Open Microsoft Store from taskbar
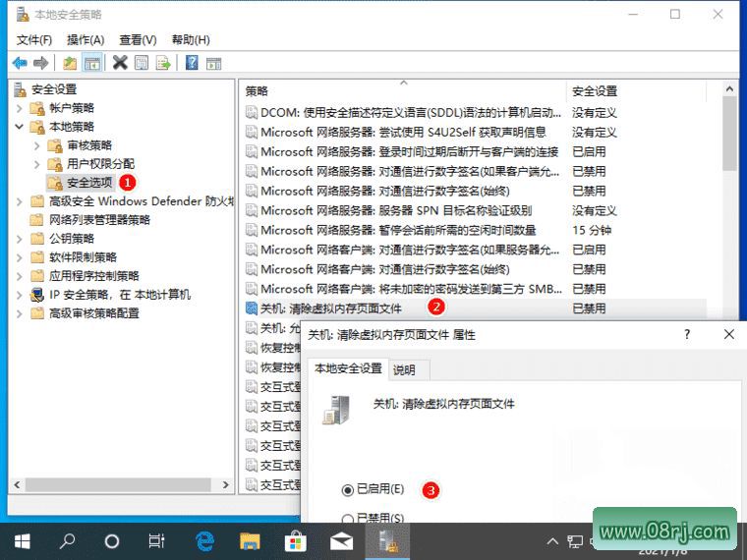This screenshot has height=560, width=747. [296, 541]
